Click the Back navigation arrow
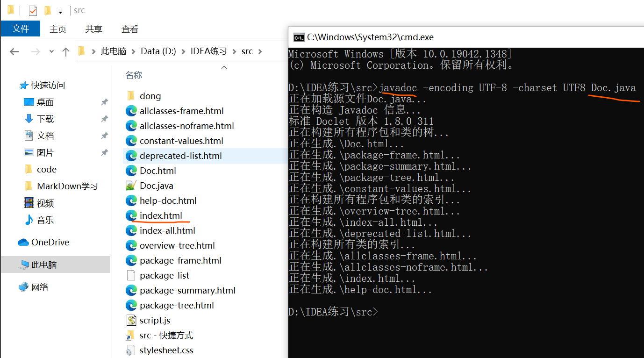The height and width of the screenshot is (358, 644). (14, 51)
